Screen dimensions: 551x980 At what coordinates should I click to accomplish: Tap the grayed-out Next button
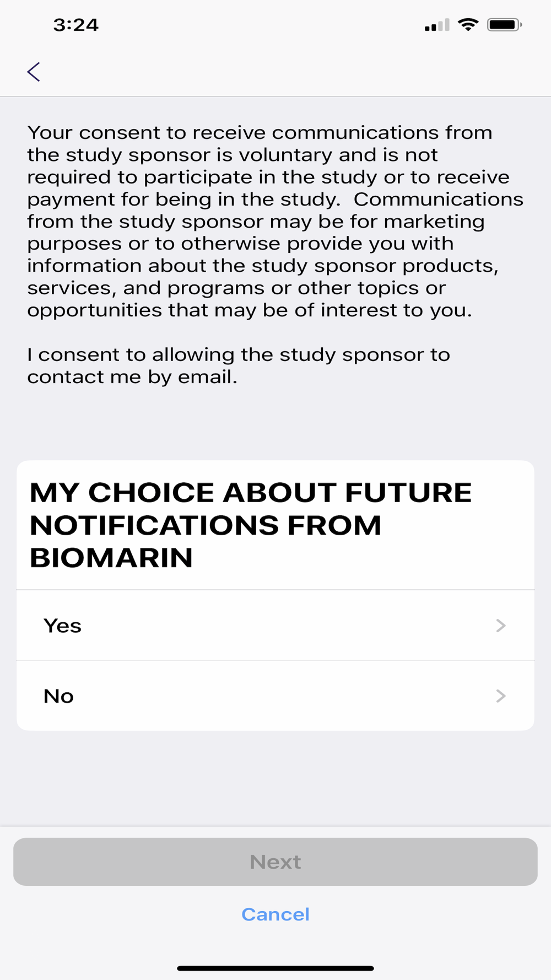[x=275, y=862]
